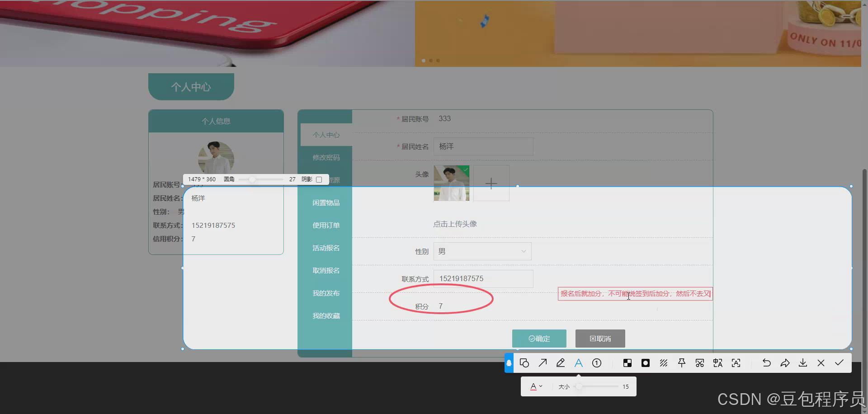Select the arrow annotation tool

point(542,363)
